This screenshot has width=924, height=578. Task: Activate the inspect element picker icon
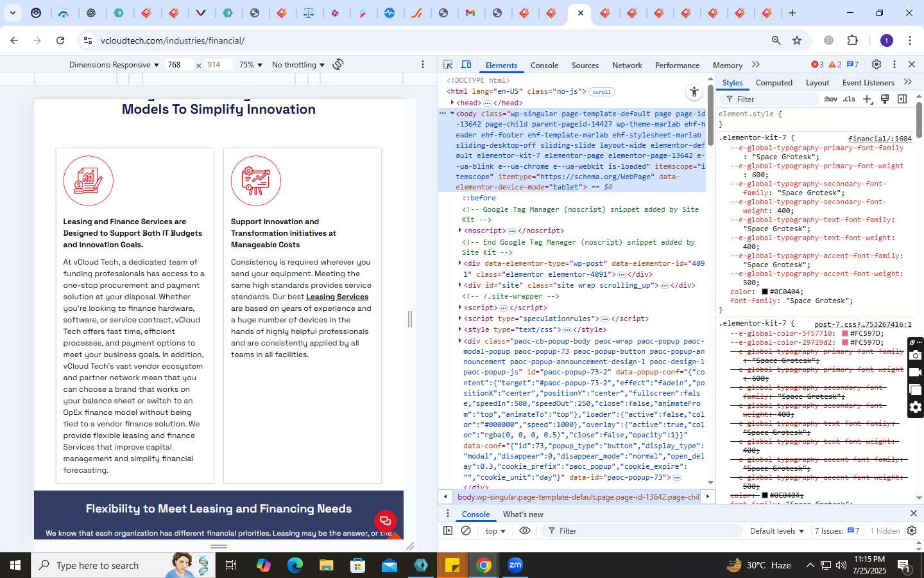(x=448, y=65)
